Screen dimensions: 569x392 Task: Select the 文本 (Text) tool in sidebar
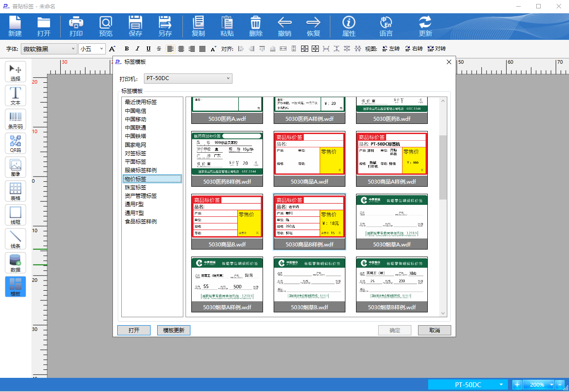point(15,96)
